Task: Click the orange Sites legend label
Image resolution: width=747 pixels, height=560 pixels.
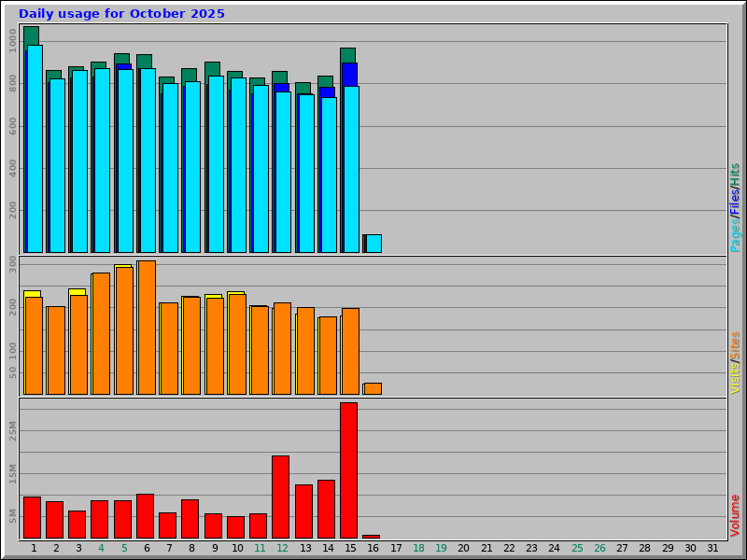Action: 735,346
